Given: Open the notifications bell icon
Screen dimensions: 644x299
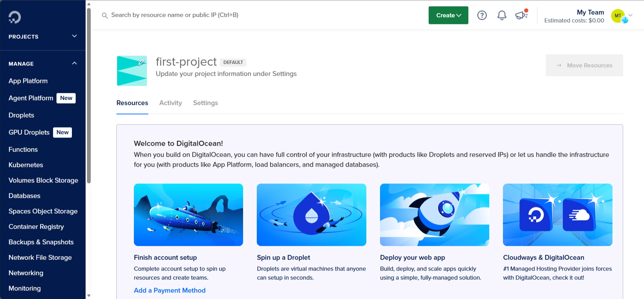Looking at the screenshot, I should pos(502,15).
